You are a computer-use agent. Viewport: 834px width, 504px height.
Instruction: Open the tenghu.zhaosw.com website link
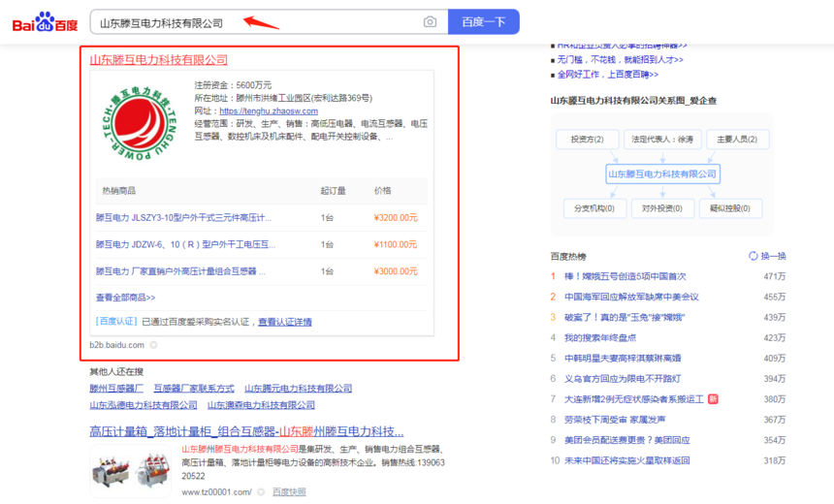(269, 111)
